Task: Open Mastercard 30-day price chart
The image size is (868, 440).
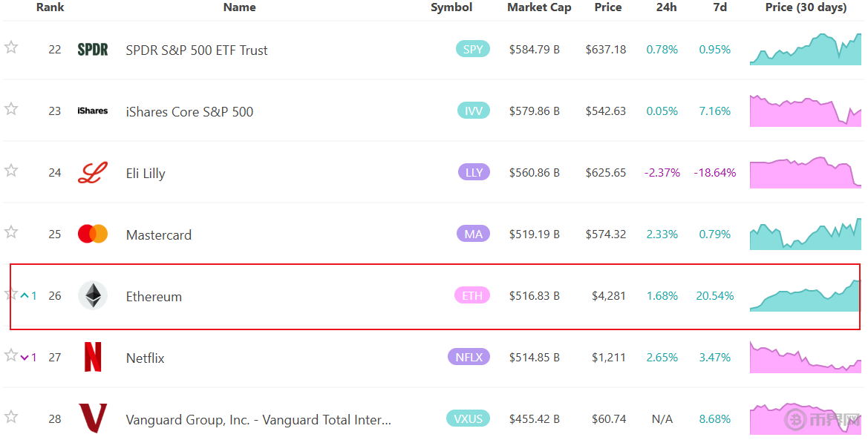Action: pos(806,234)
